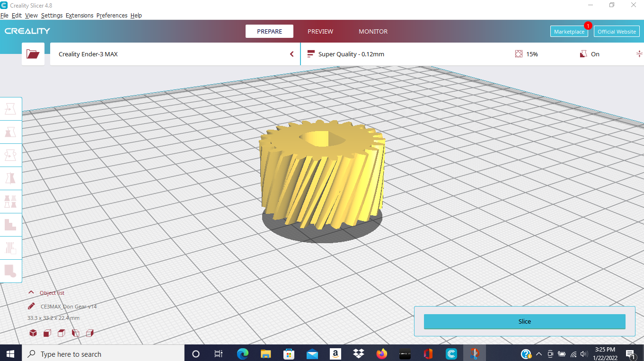
Task: Switch to the solid 3D view cube icon
Action: point(33,333)
